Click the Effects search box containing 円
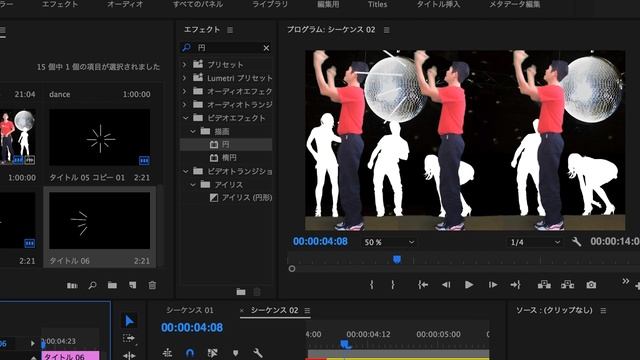This screenshot has height=360, width=640. coord(226,48)
